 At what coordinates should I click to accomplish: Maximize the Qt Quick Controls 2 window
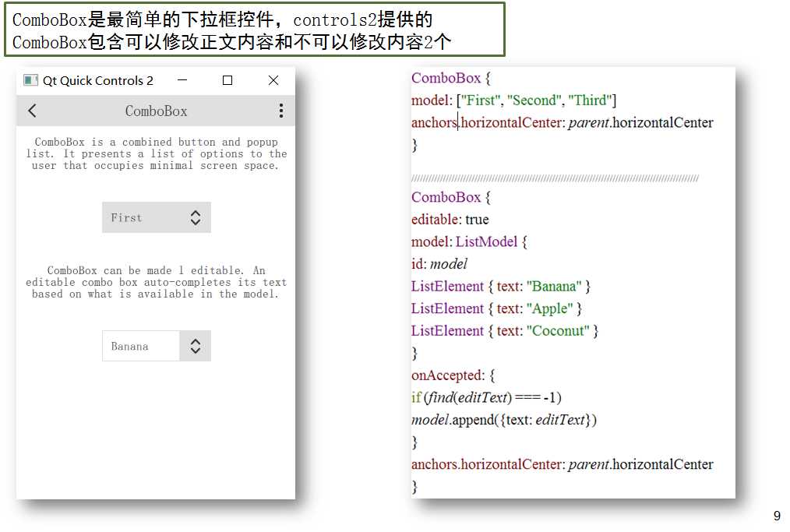227,80
